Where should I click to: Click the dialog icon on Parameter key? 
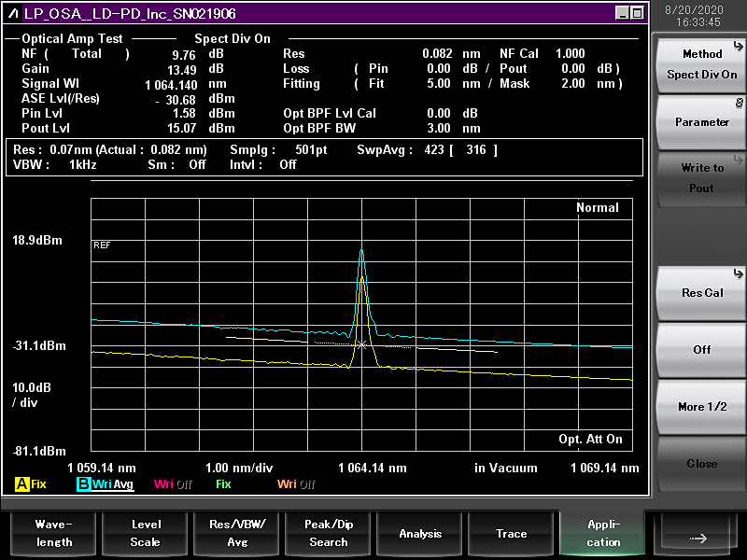coord(739,102)
